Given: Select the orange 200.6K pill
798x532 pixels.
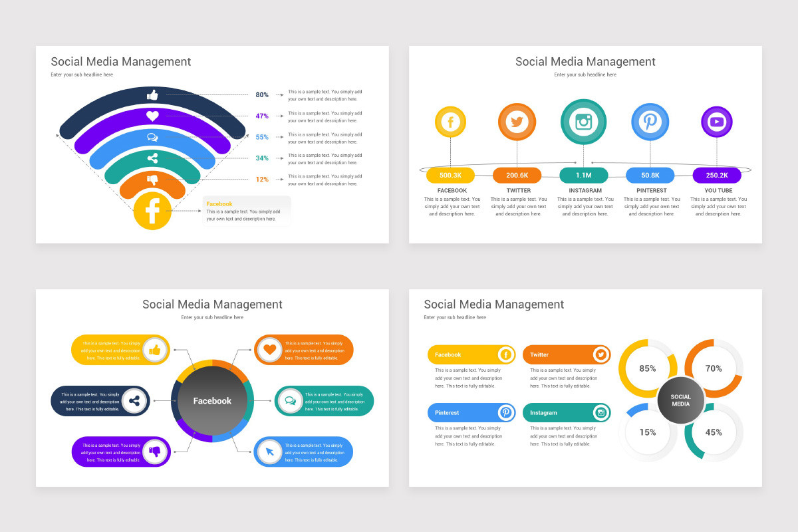Looking at the screenshot, I should click(517, 176).
